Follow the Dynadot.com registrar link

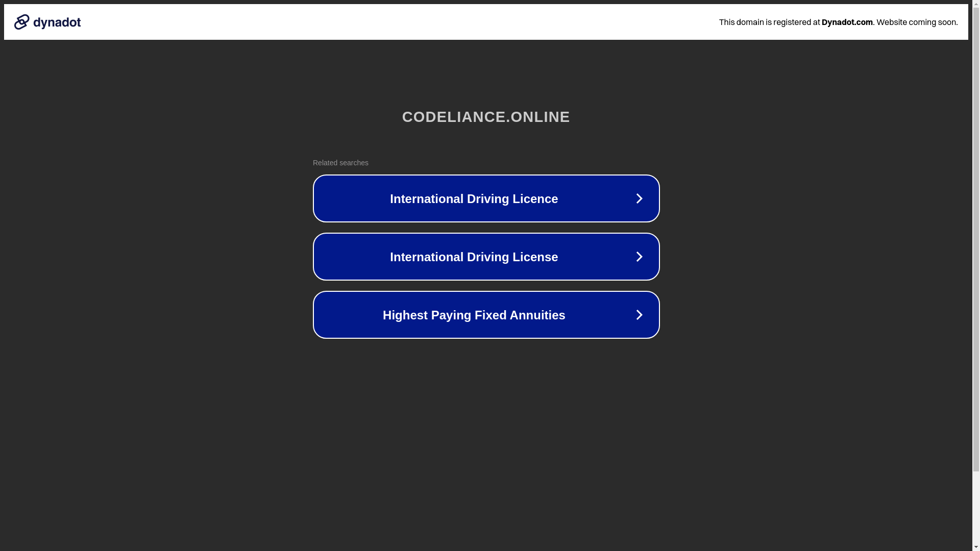[847, 22]
